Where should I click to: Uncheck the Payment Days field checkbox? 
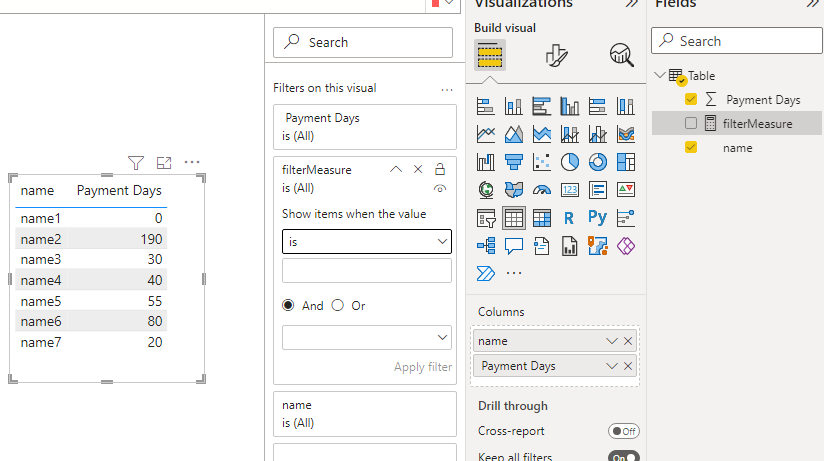point(691,99)
